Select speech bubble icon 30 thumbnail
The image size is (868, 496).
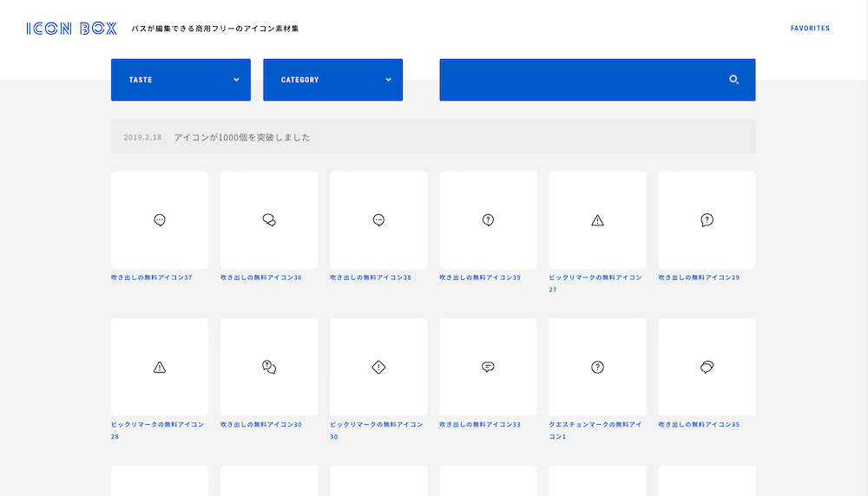269,367
